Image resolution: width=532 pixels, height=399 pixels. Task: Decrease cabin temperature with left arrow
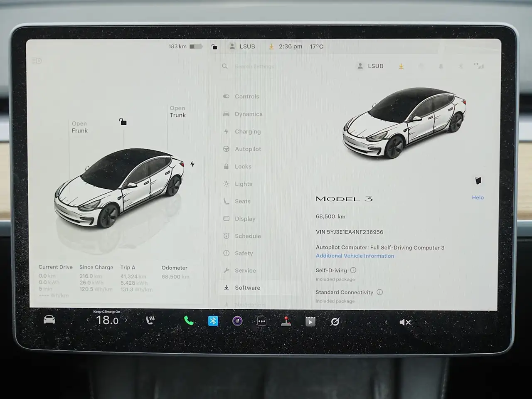87,320
